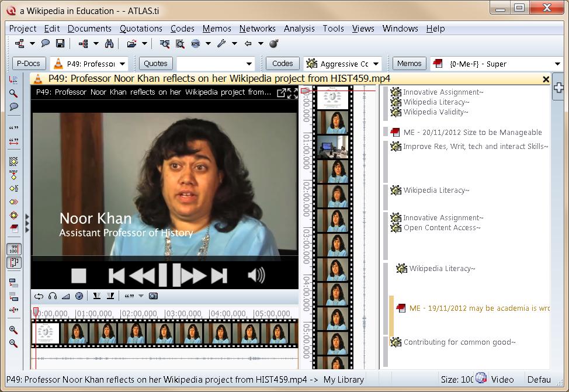Click the red memo book icon in sidebar

13,228
